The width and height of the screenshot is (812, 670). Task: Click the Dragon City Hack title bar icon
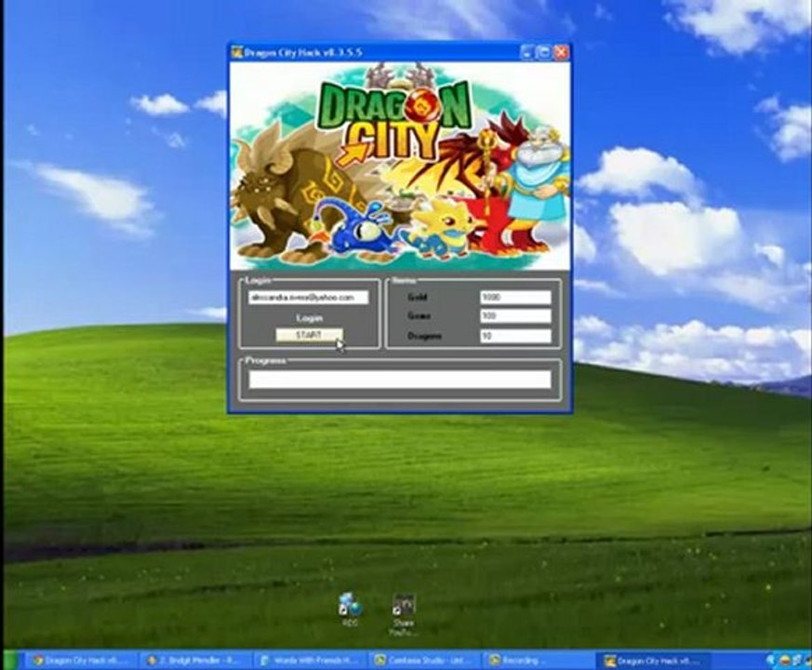coord(236,52)
